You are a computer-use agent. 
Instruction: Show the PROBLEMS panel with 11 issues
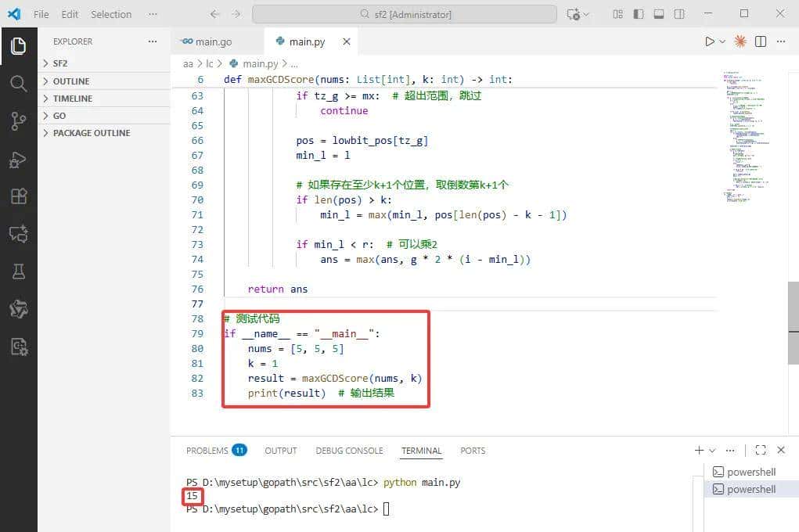click(209, 451)
